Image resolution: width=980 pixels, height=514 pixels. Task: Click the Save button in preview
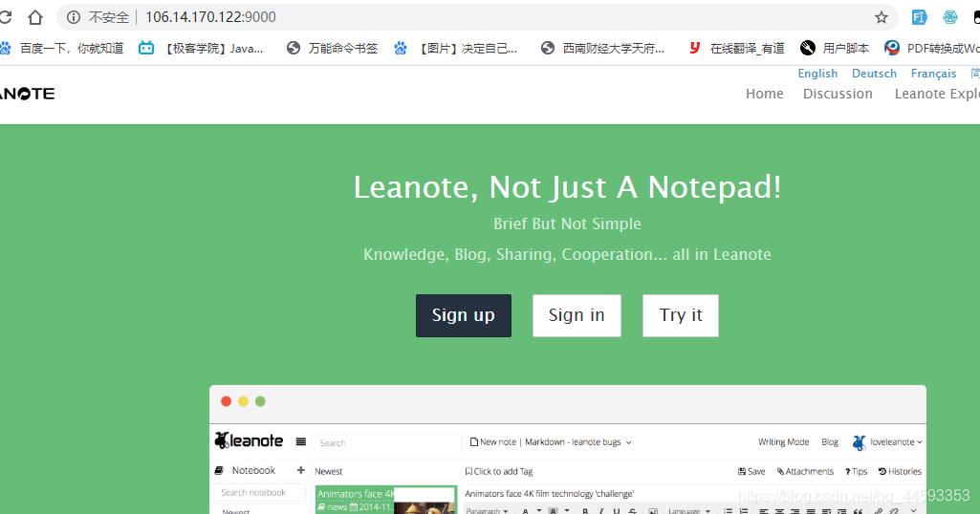[751, 471]
